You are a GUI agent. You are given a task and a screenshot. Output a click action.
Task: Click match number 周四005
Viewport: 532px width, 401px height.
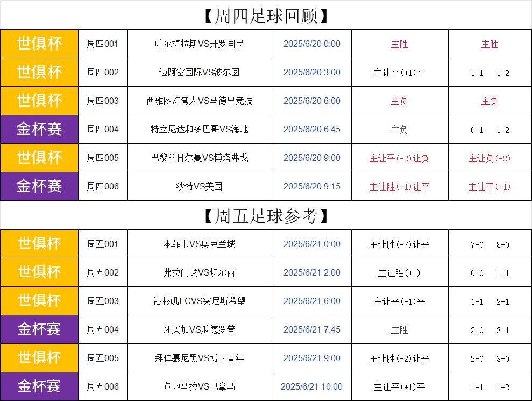(102, 158)
